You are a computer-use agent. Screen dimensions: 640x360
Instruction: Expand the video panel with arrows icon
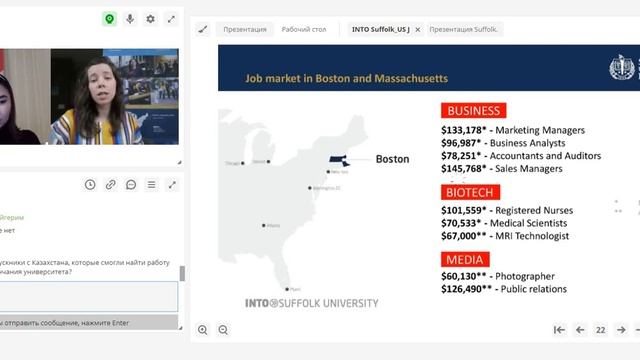171,19
